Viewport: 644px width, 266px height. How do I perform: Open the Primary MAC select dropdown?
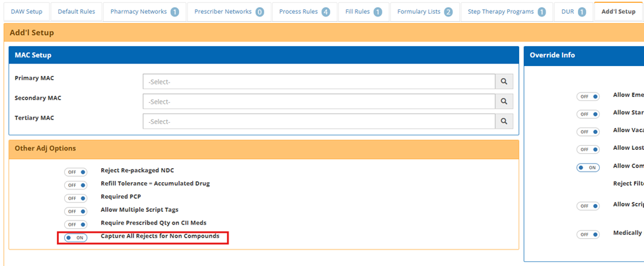pos(318,81)
